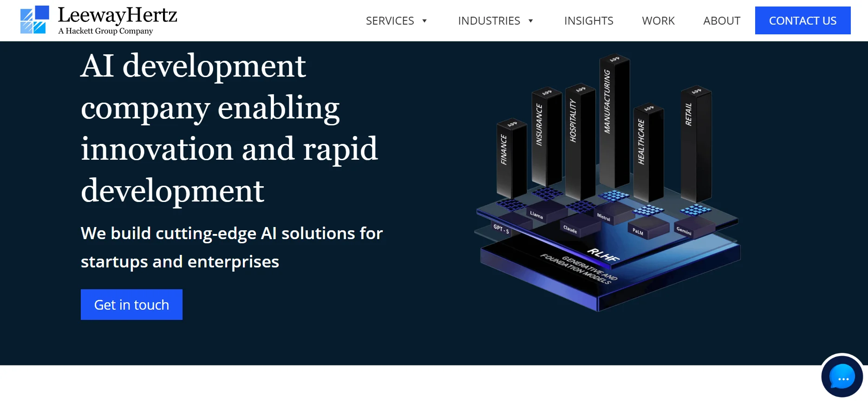Expand the Services dropdown arrow
This screenshot has height=403, width=868.
click(424, 21)
